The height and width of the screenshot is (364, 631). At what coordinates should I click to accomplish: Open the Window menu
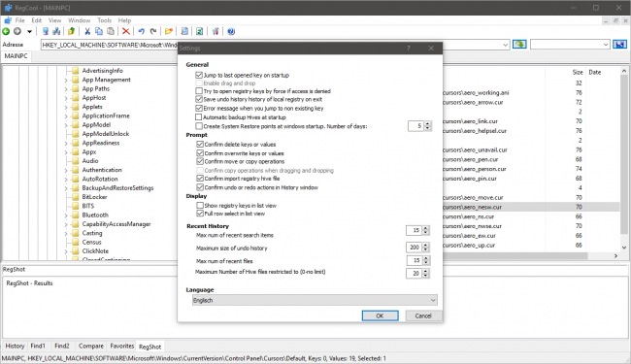pos(79,20)
